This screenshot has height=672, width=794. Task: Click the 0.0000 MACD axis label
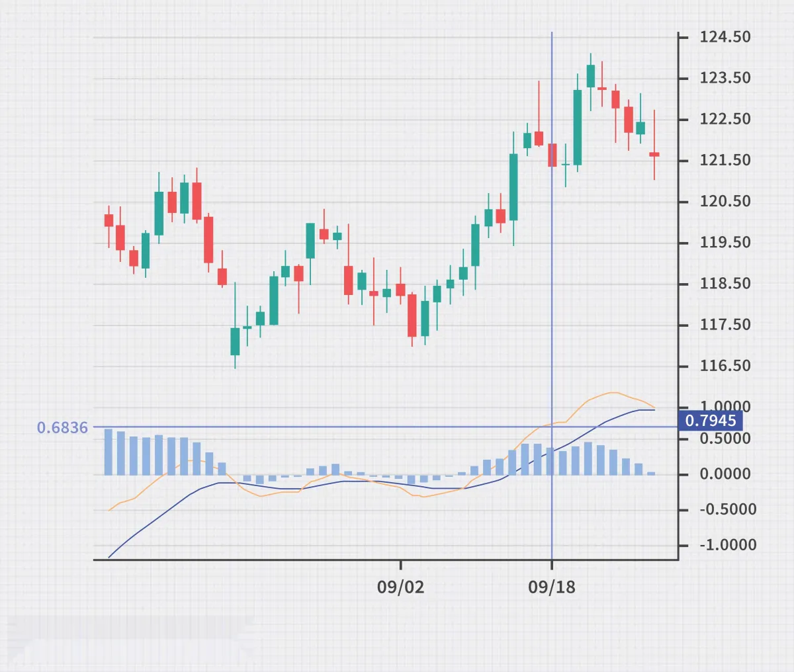coord(725,474)
